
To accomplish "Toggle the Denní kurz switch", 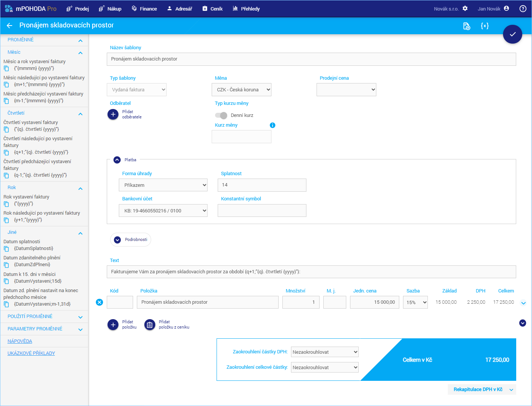I will point(221,115).
